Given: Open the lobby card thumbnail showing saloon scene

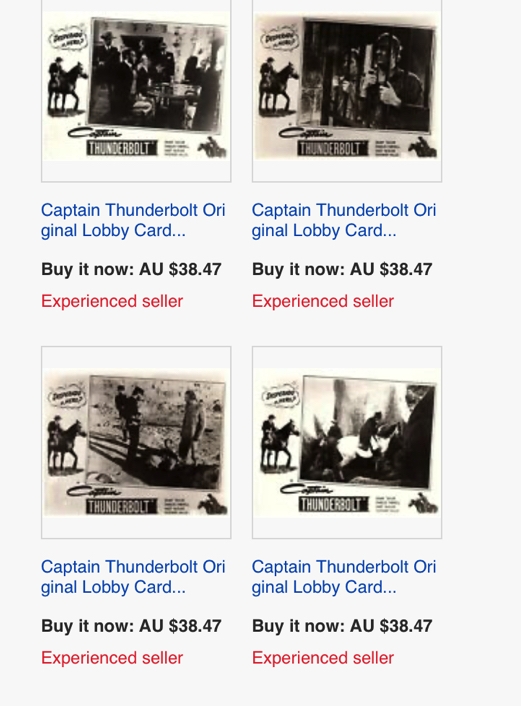Looking at the screenshot, I should (x=136, y=86).
